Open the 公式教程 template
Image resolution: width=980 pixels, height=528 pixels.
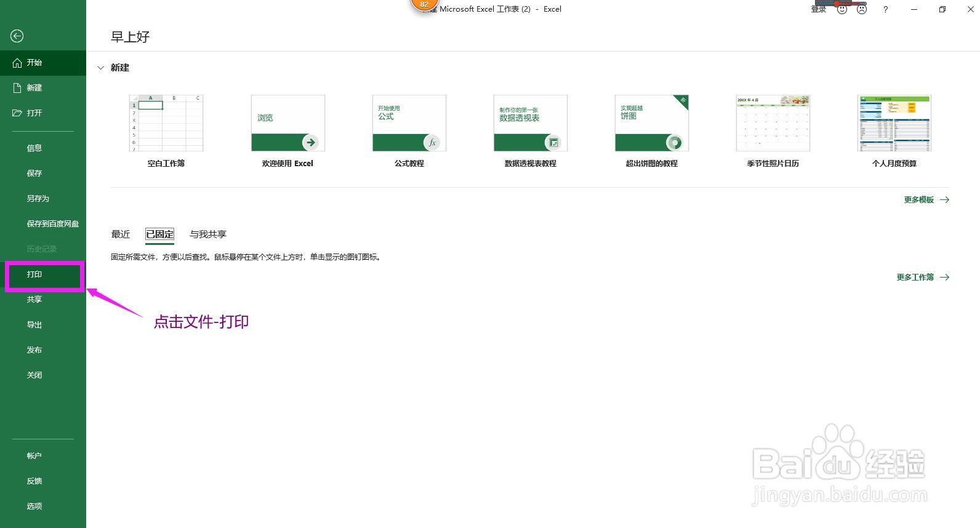(409, 131)
